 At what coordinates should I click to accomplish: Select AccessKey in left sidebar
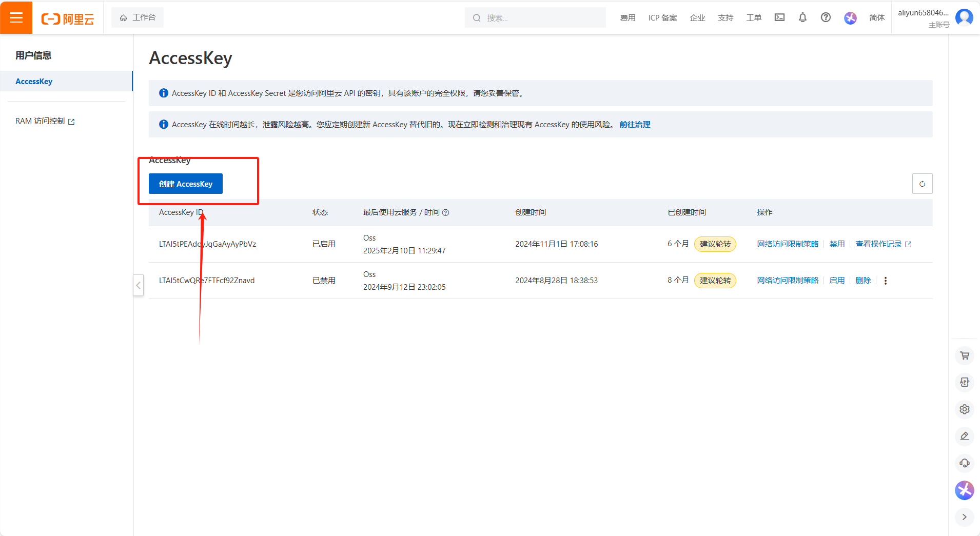pos(66,81)
